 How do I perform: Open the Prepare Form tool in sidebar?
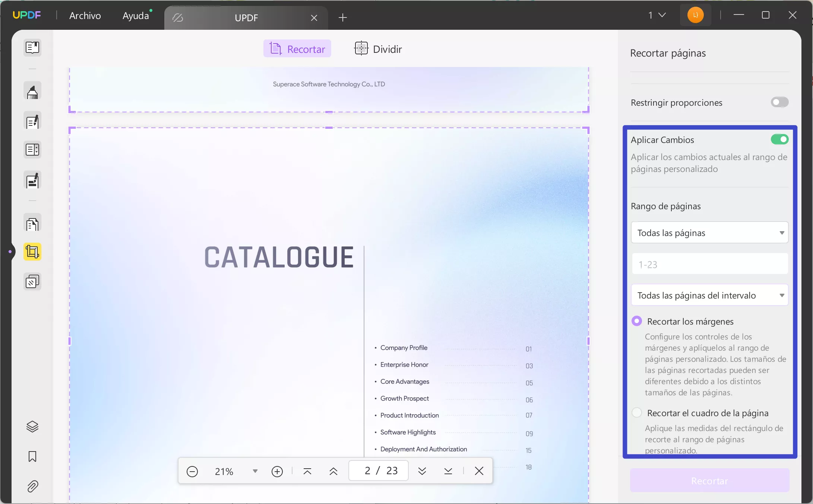(x=32, y=150)
